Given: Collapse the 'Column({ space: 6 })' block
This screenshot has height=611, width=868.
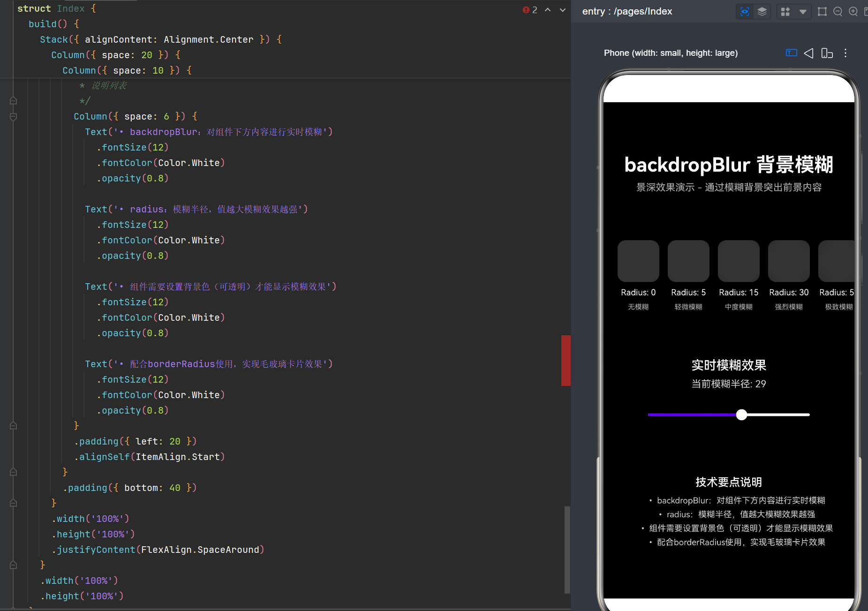Looking at the screenshot, I should (x=13, y=116).
